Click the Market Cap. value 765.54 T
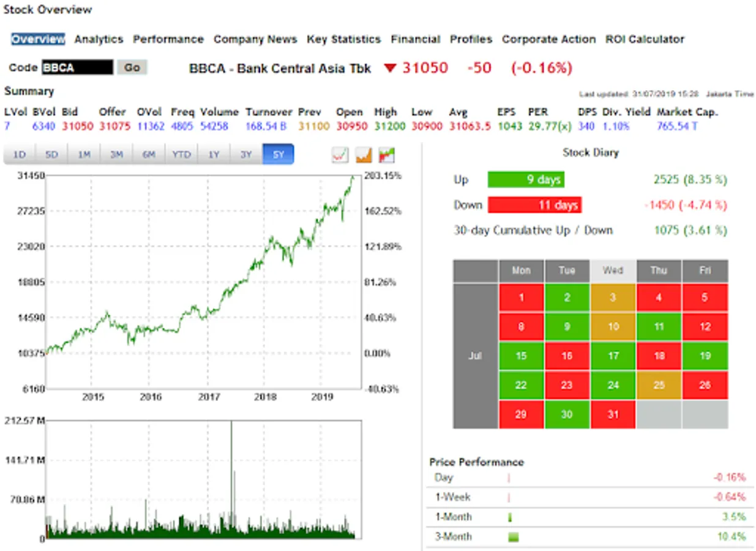This screenshot has height=551, width=756. [677, 126]
